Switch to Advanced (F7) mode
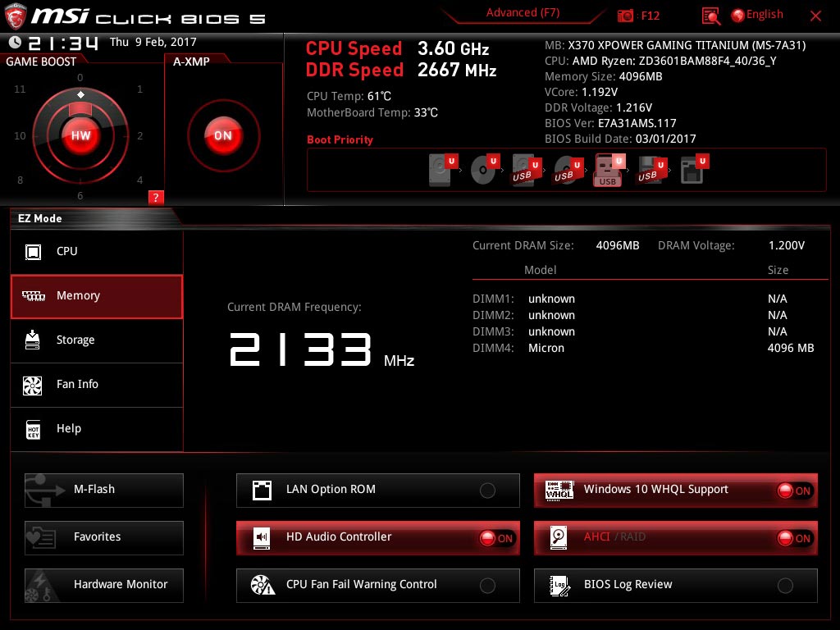Screen dimensions: 840x630 pos(523,13)
